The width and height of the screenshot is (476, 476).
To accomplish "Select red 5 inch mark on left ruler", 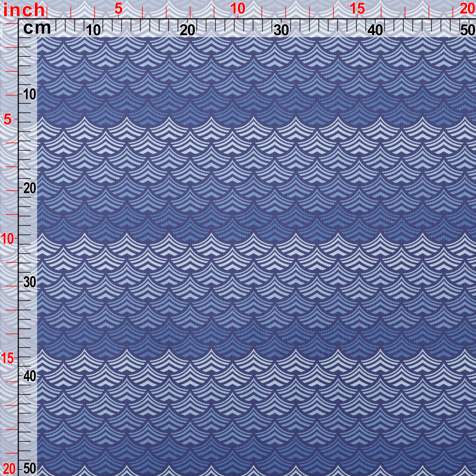I will point(7,119).
